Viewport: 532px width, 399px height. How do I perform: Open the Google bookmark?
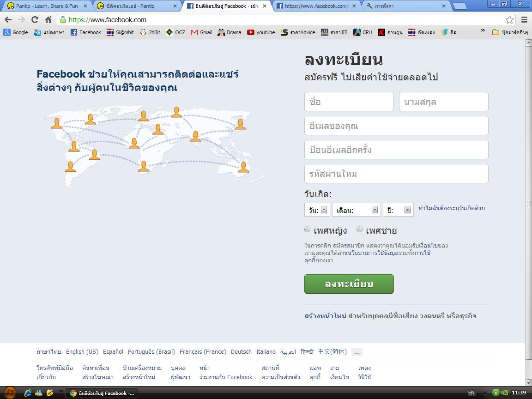(16, 32)
